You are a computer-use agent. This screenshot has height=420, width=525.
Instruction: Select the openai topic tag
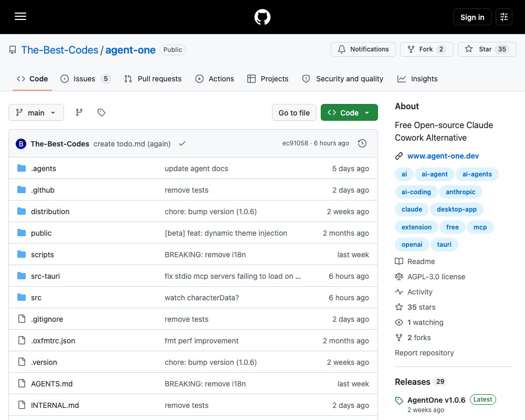(x=412, y=245)
